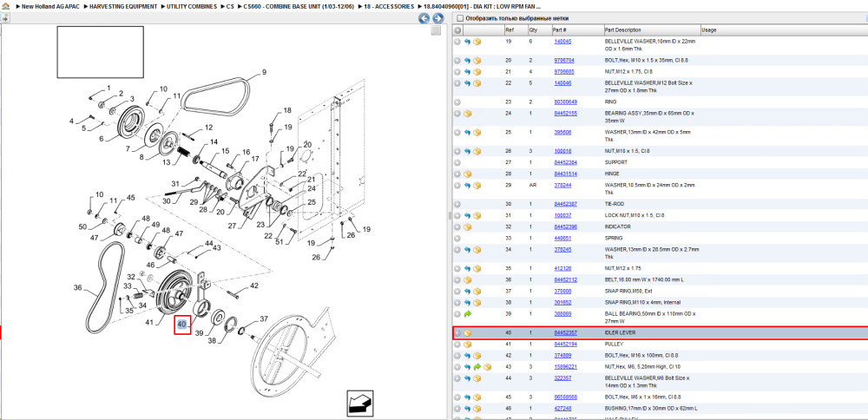This screenshot has height=420, width=868.
Task: Click blue arrow icon on ref 25 row
Action: pos(467,132)
